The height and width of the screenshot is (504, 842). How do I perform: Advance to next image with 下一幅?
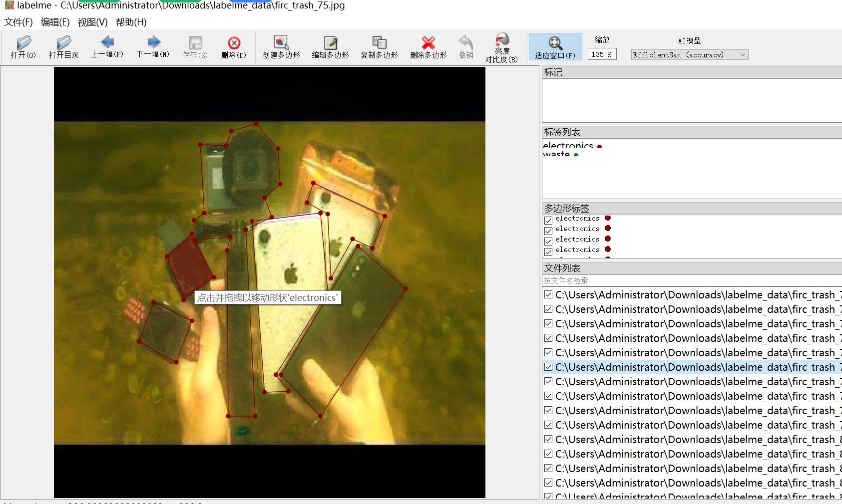153,47
